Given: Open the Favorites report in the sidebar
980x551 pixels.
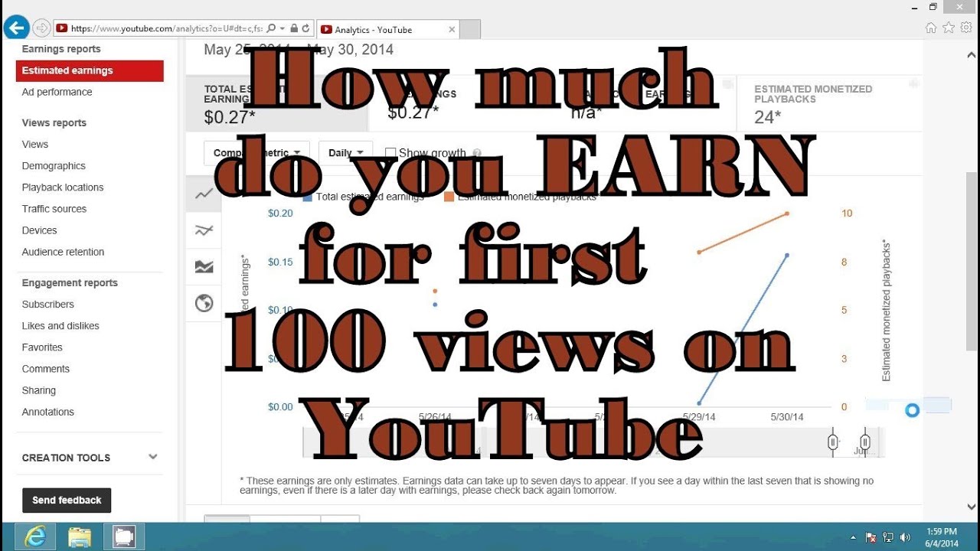Looking at the screenshot, I should pos(42,347).
